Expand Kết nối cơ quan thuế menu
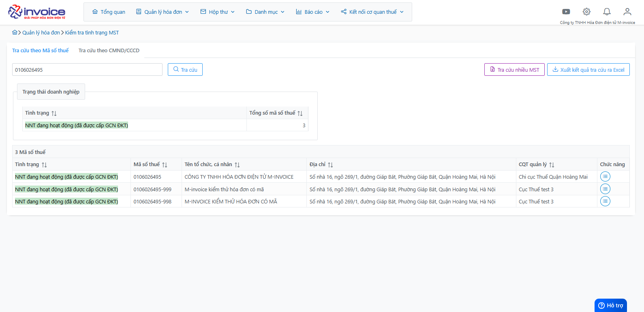The image size is (644, 312). pos(372,12)
